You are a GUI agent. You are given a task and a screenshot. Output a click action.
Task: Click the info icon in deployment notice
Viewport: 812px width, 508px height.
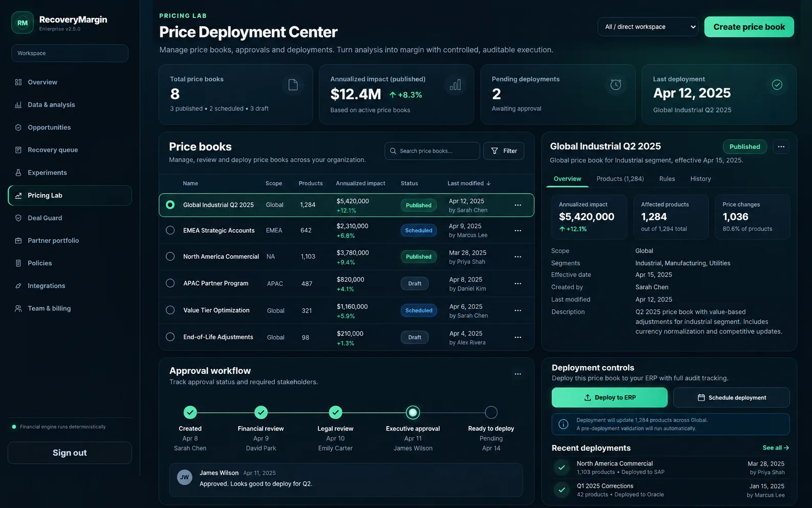pyautogui.click(x=563, y=424)
